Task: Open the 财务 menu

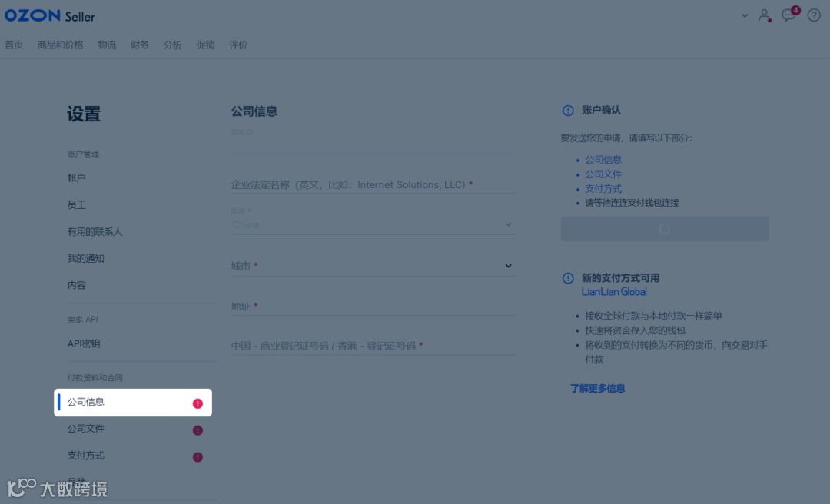Action: (x=140, y=45)
